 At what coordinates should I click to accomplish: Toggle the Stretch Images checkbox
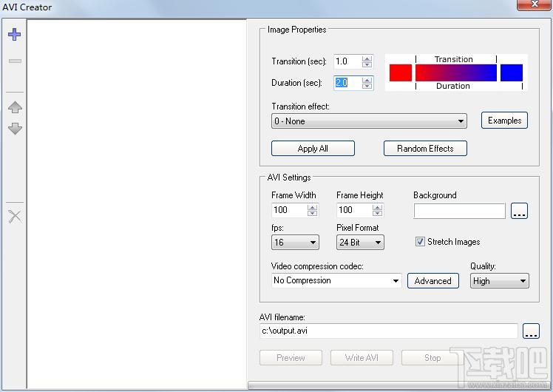[x=420, y=242]
